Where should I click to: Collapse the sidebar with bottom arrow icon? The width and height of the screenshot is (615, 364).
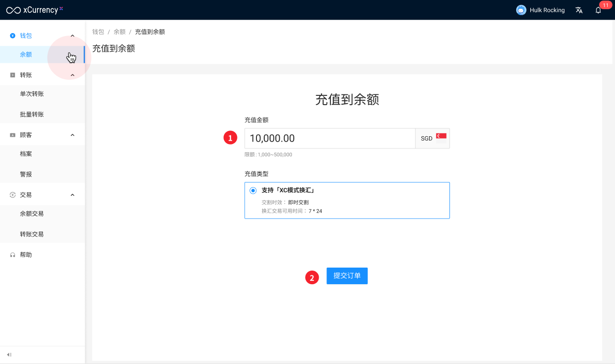pyautogui.click(x=9, y=355)
